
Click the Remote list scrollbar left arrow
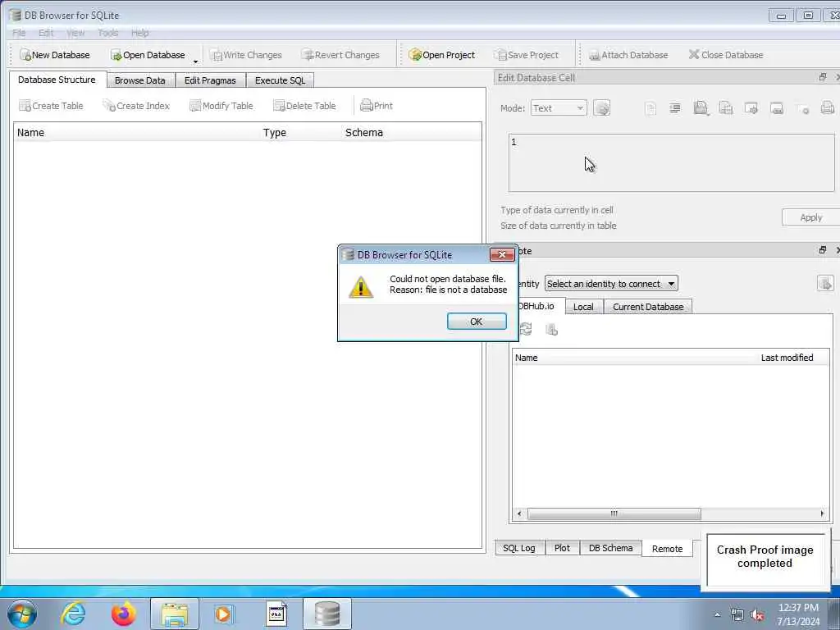coord(519,514)
